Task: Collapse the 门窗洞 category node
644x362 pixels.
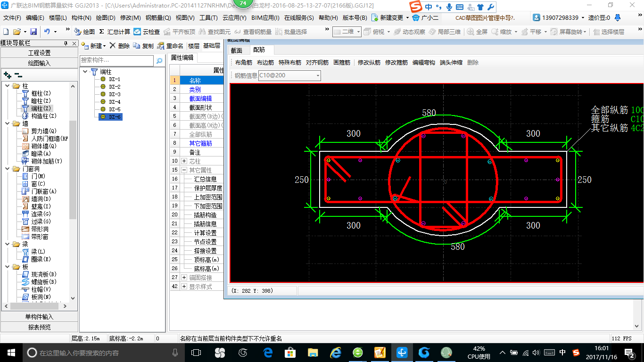Action: pyautogui.click(x=8, y=169)
